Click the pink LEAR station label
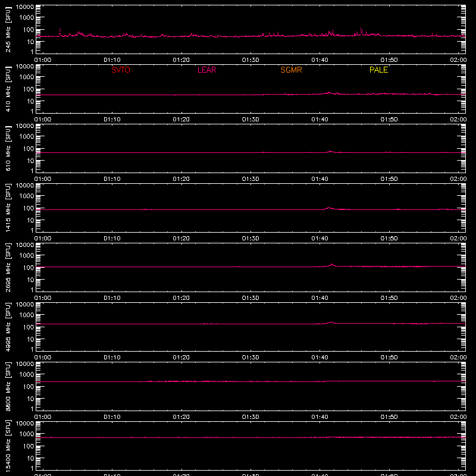The image size is (476, 476). 206,70
